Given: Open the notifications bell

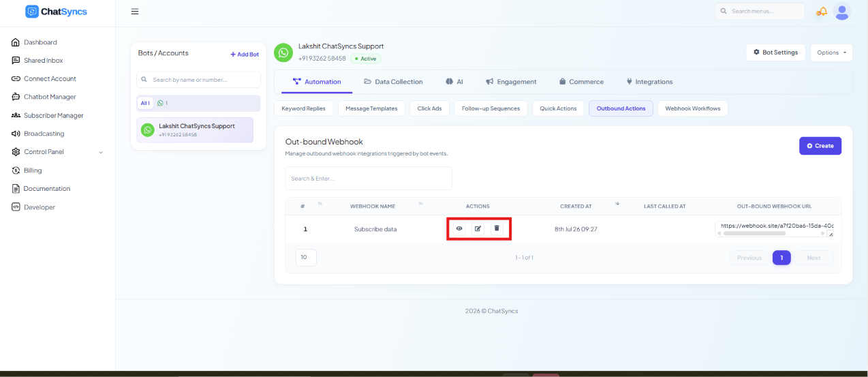Looking at the screenshot, I should (822, 12).
